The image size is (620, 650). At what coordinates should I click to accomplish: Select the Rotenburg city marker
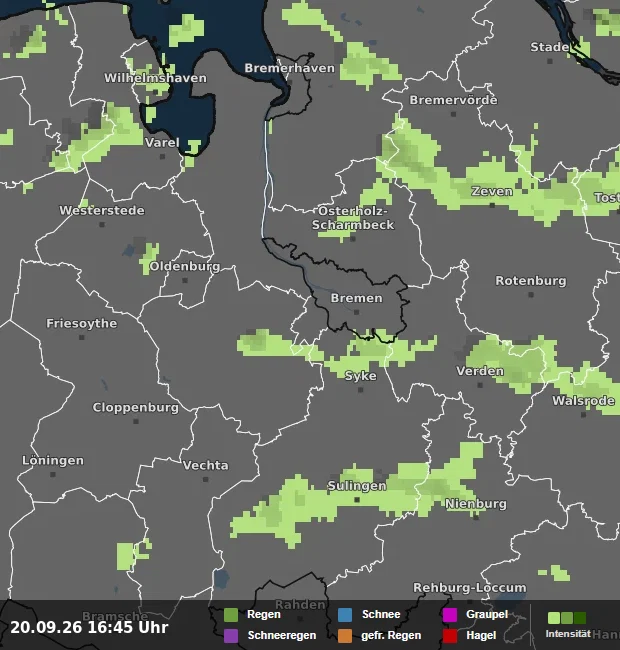(x=531, y=295)
